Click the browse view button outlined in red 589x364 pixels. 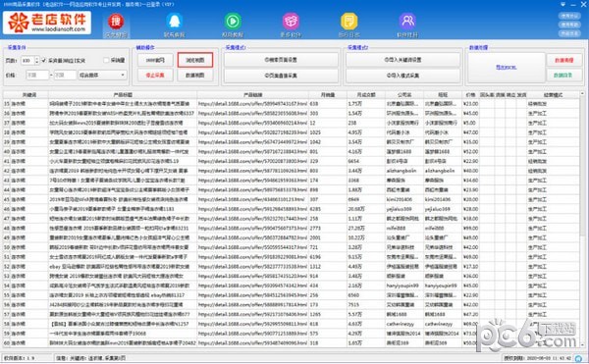click(195, 60)
